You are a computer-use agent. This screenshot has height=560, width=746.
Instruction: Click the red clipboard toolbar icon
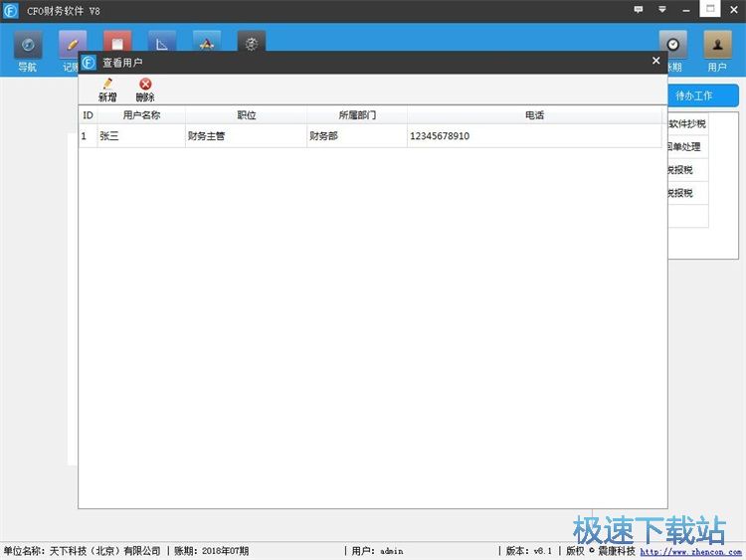[x=117, y=42]
